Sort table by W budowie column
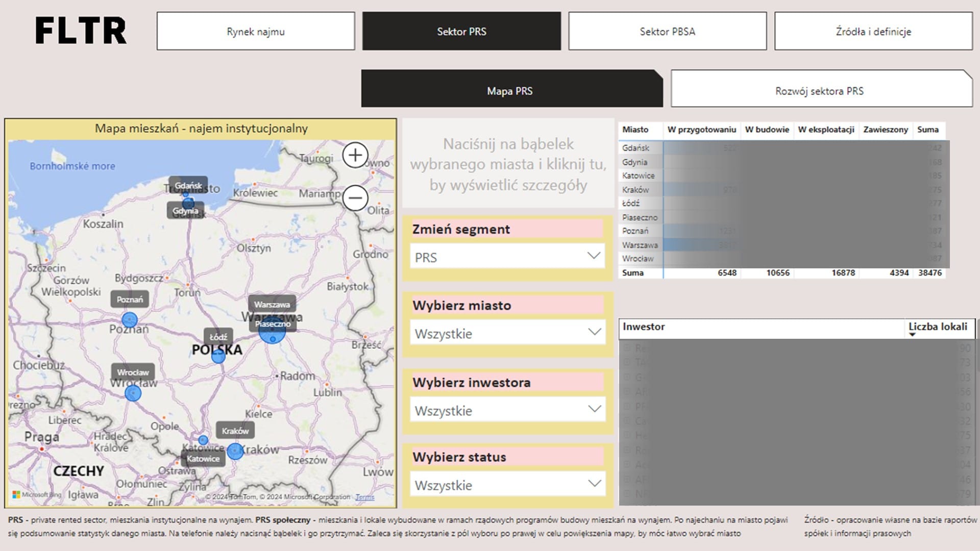This screenshot has width=980, height=551. [x=767, y=130]
